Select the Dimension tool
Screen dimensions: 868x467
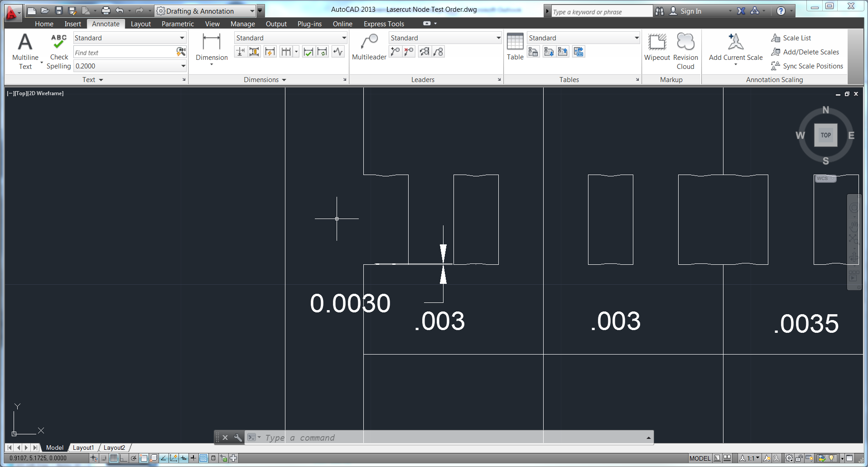pyautogui.click(x=212, y=48)
